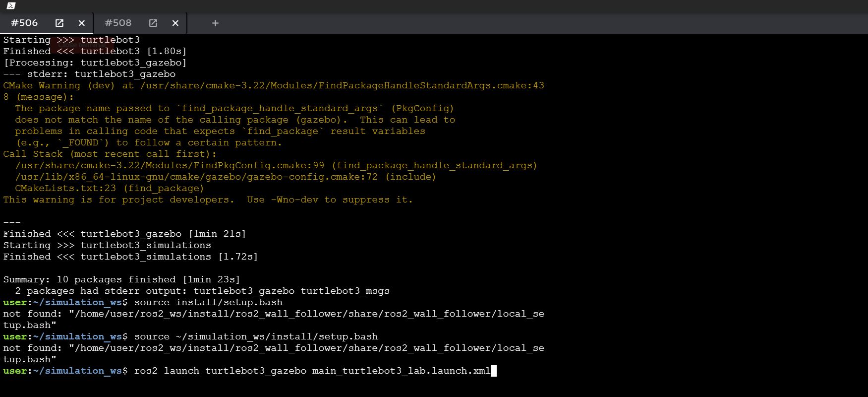868x397 pixels.
Task: Click 'main_turtlebot3_lab.launch.xml' in the command line
Action: click(401, 371)
